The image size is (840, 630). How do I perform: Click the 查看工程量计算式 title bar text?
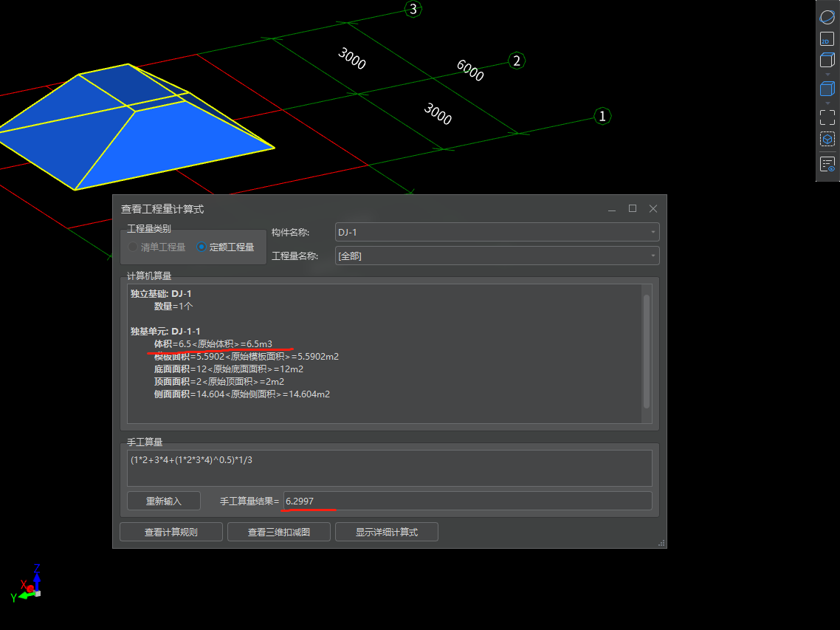(162, 209)
